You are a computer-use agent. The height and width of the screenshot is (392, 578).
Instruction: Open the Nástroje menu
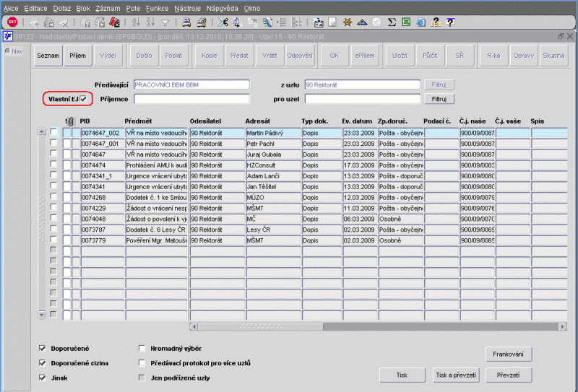tap(187, 8)
